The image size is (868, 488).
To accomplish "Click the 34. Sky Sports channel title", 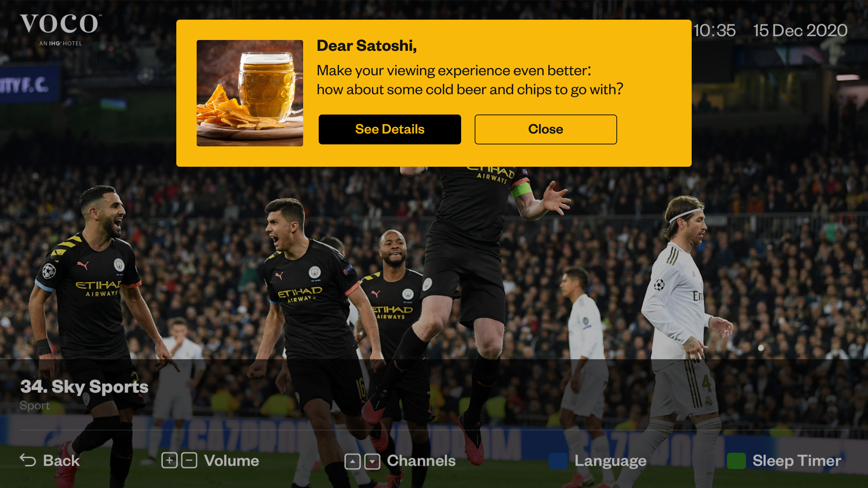I will [x=84, y=387].
